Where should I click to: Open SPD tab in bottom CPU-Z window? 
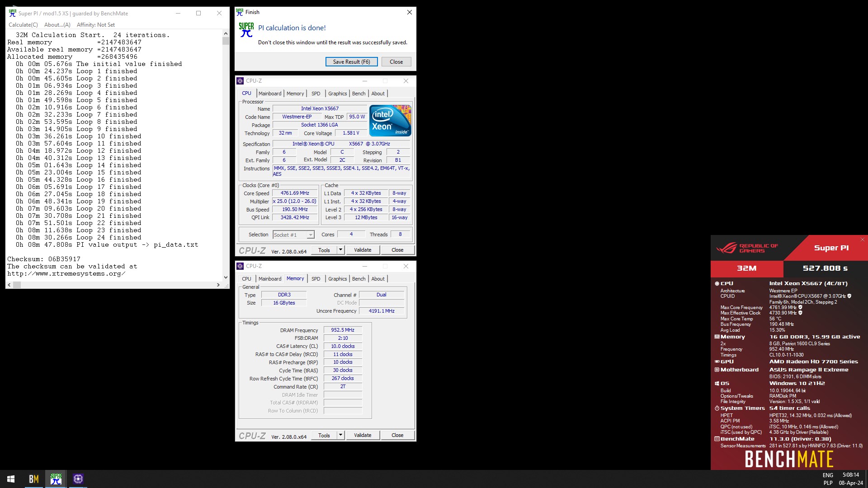coord(316,279)
